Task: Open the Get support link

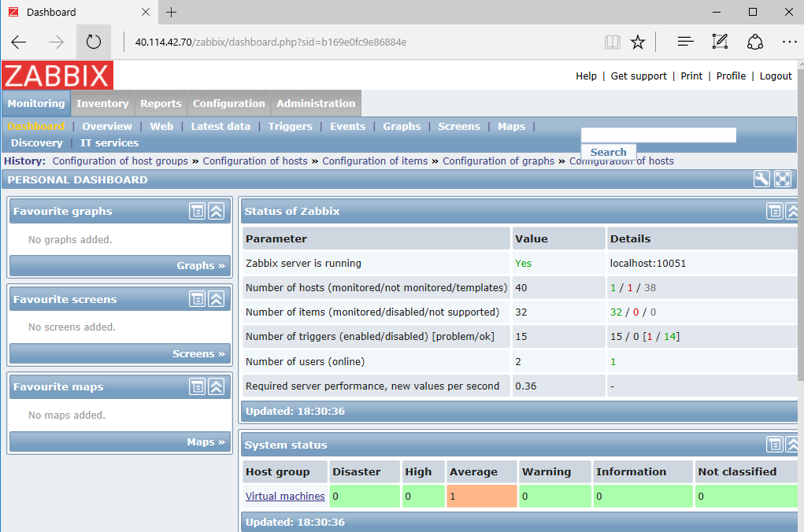Action: click(x=639, y=76)
